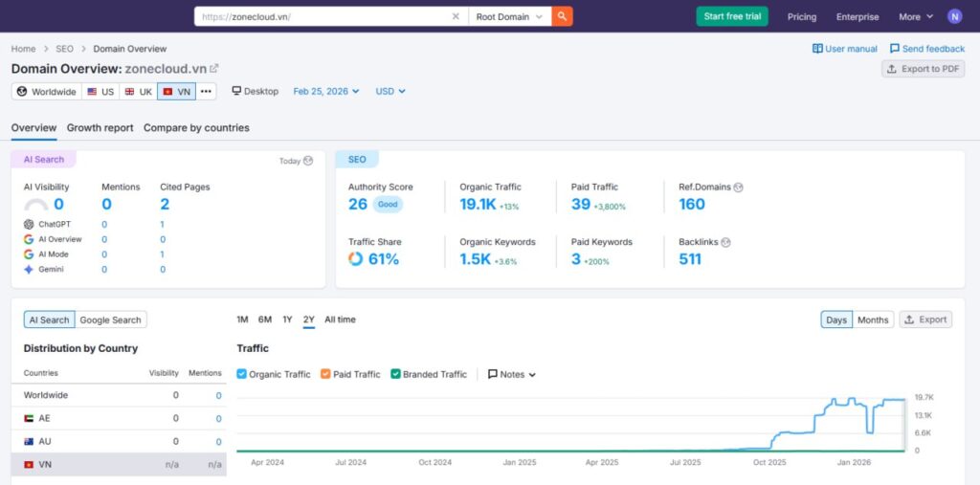
Task: Click the Export to PDF button
Action: coord(923,69)
